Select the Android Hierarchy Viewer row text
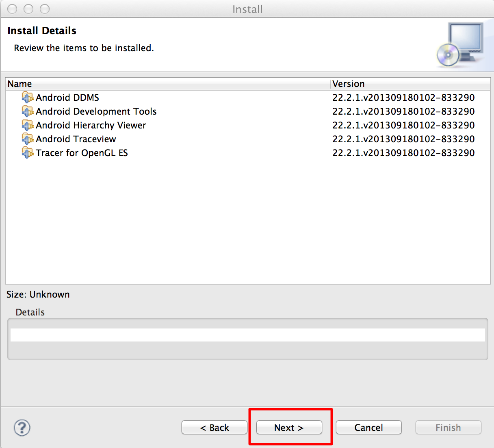Viewport: 494px width, 448px height. tap(91, 125)
